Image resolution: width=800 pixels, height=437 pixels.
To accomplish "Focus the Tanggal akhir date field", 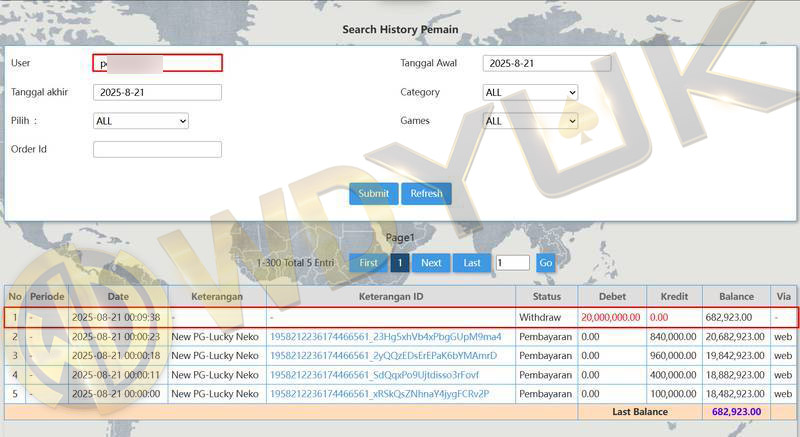I will pos(158,92).
